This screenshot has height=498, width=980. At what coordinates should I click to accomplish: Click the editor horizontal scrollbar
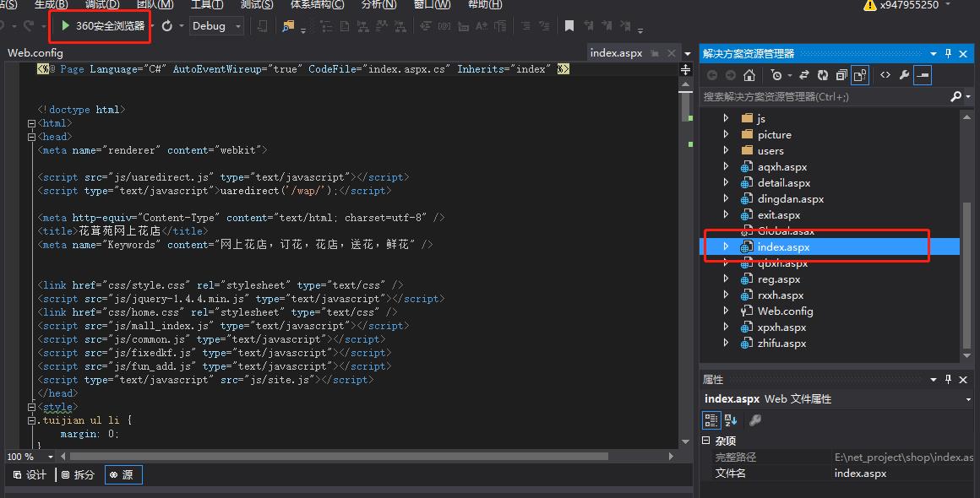339,456
